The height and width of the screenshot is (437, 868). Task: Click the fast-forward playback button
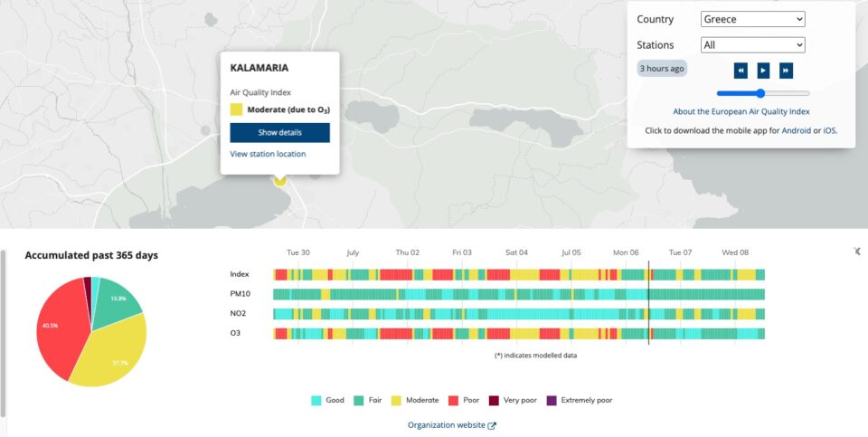pyautogui.click(x=786, y=71)
